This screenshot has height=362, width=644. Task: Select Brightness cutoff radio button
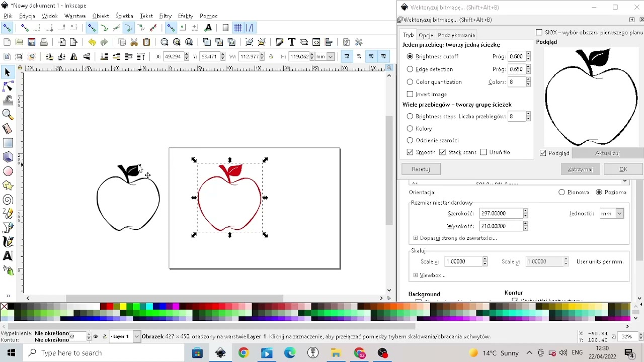(x=410, y=56)
